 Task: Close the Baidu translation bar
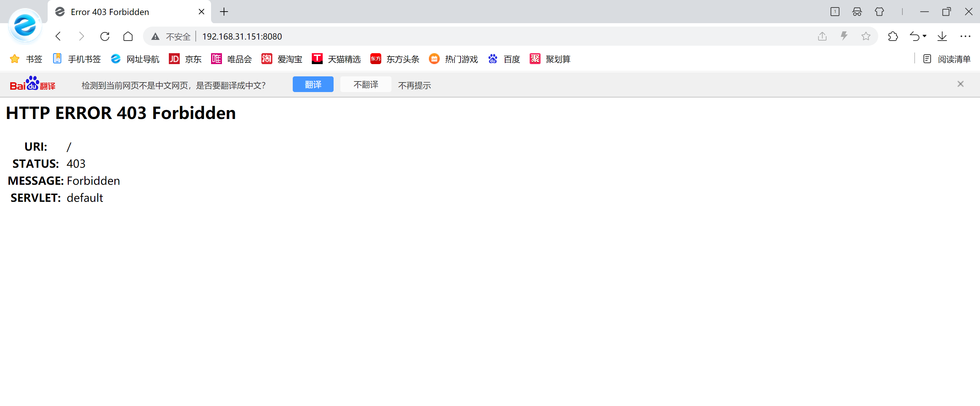(x=960, y=84)
